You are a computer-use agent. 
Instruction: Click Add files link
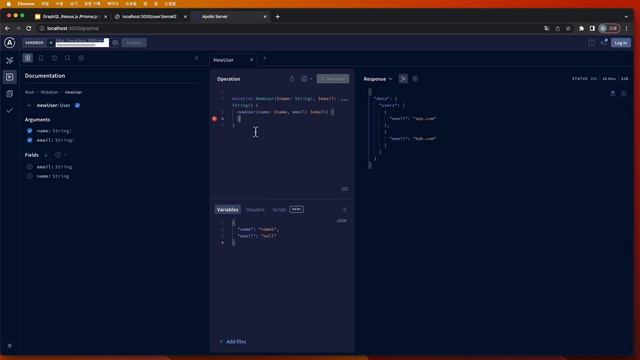pyautogui.click(x=233, y=342)
